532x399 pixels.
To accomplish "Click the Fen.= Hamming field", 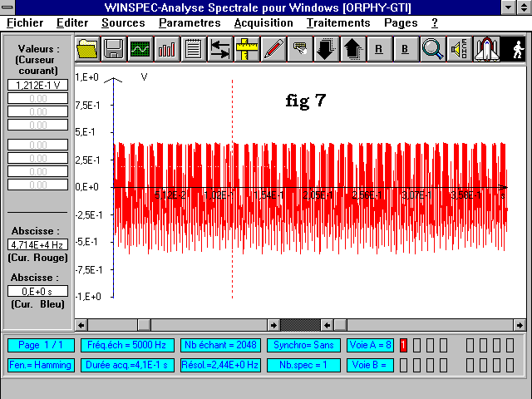I will point(41,366).
